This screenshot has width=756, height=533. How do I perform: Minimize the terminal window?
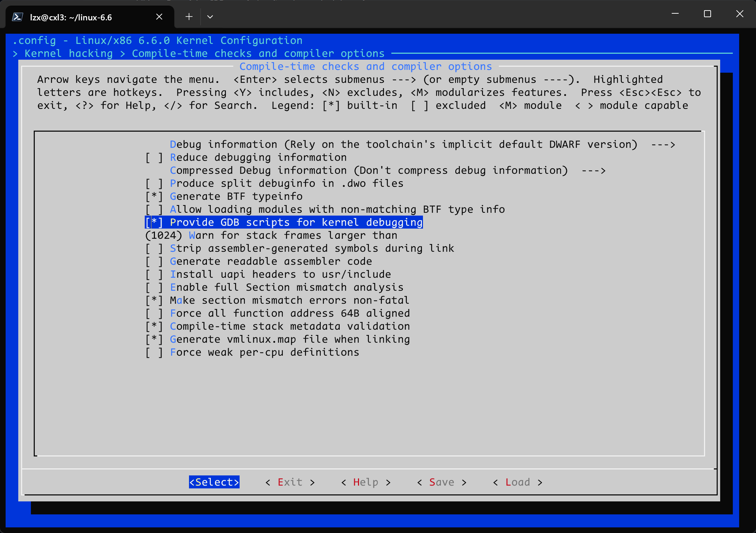pos(675,14)
